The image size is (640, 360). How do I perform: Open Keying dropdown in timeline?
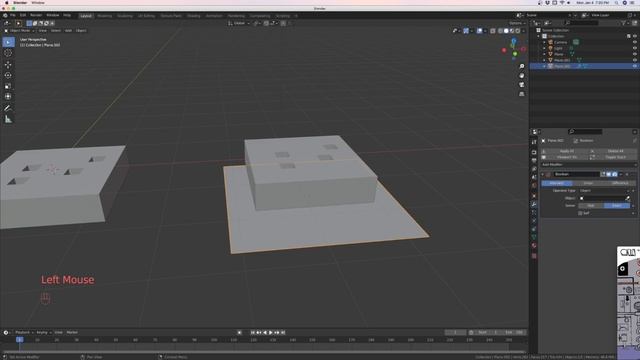pos(43,333)
